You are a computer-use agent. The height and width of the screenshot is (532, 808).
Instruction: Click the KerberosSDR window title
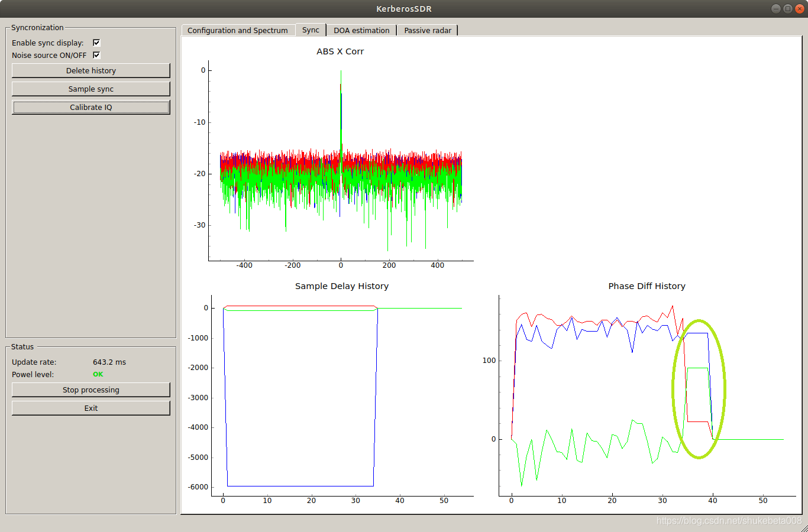pyautogui.click(x=404, y=9)
